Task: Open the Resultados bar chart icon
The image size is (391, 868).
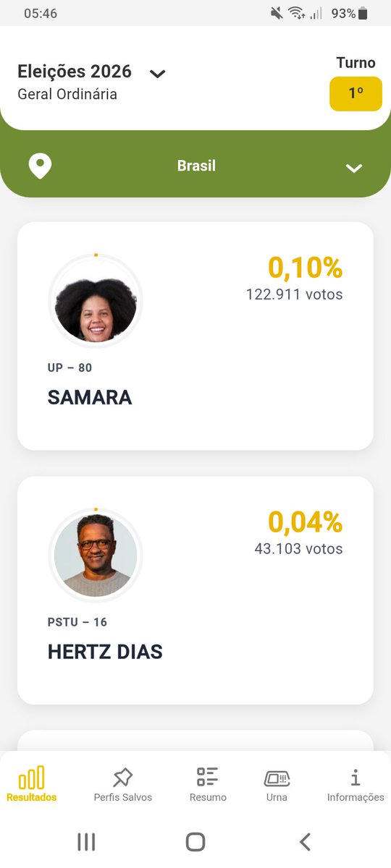Action: pyautogui.click(x=32, y=778)
